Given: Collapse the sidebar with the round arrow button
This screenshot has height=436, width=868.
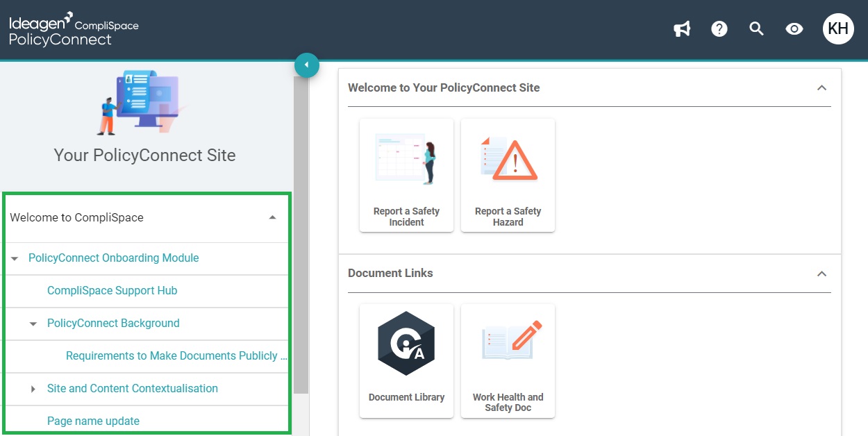Looking at the screenshot, I should (x=306, y=65).
